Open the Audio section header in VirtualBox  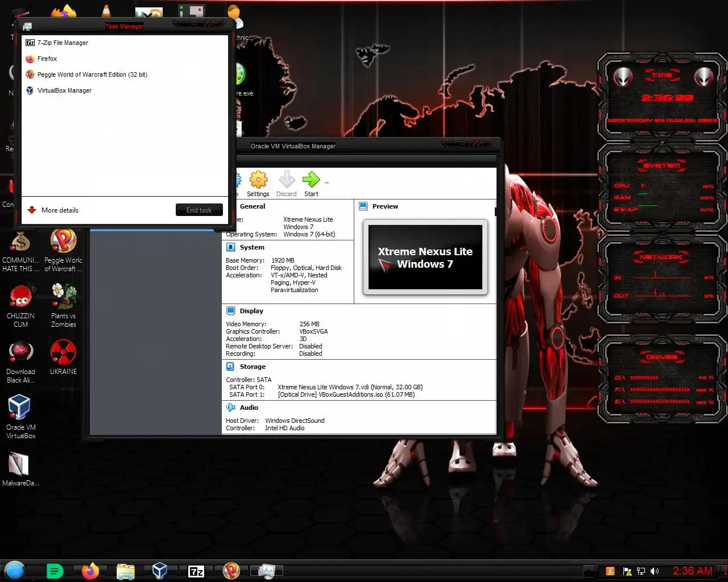249,408
